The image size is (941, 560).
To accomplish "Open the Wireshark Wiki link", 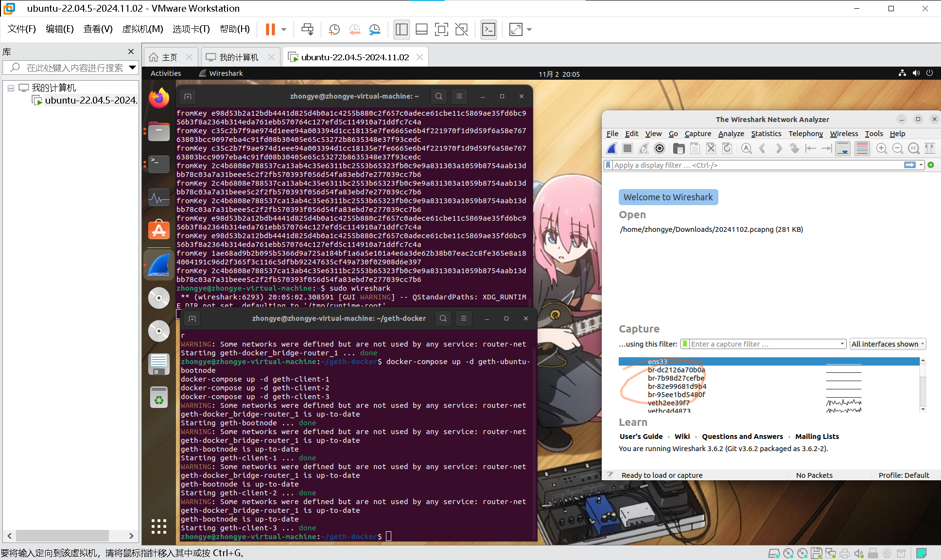I will click(682, 437).
